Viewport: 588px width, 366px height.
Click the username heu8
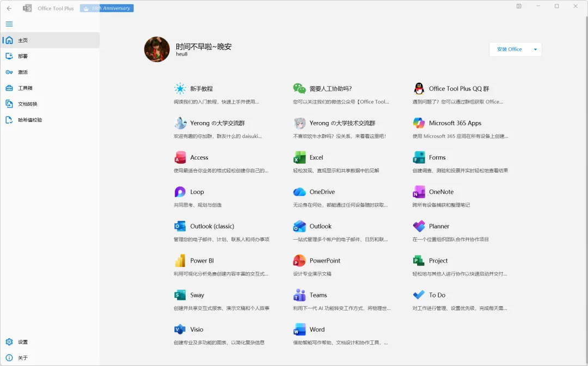tap(181, 54)
